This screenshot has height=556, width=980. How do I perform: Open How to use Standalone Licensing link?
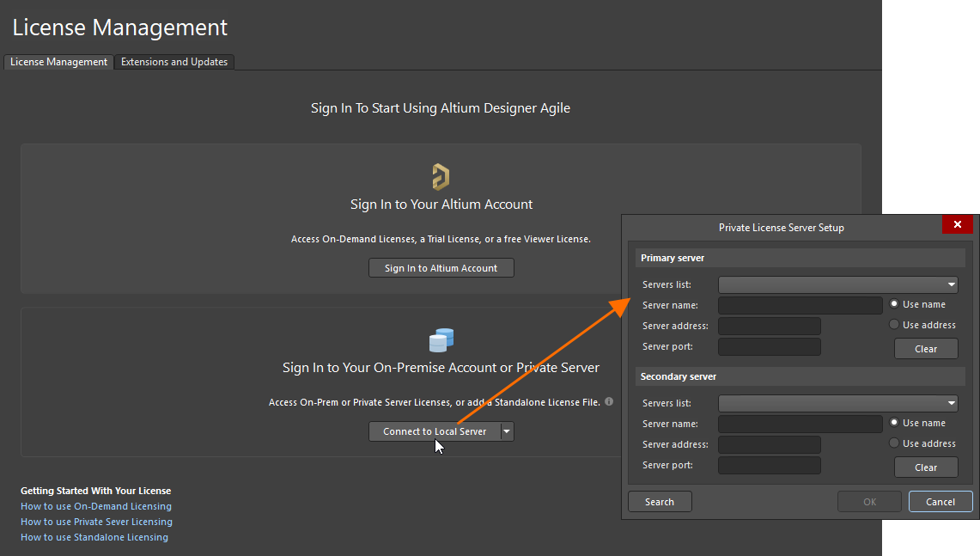(x=94, y=537)
